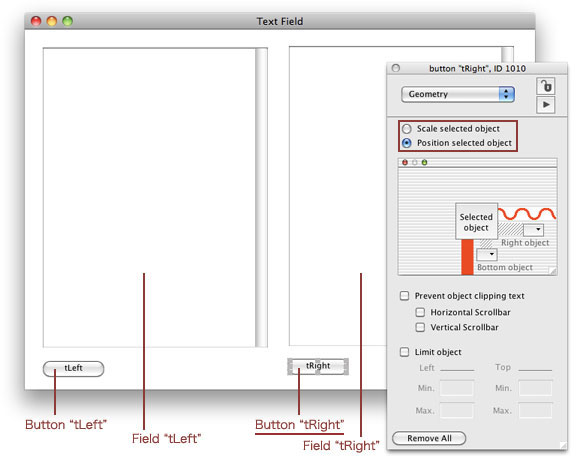Enable the Limit object checkbox
Viewport: 583px width, 464px height.
[x=405, y=352]
